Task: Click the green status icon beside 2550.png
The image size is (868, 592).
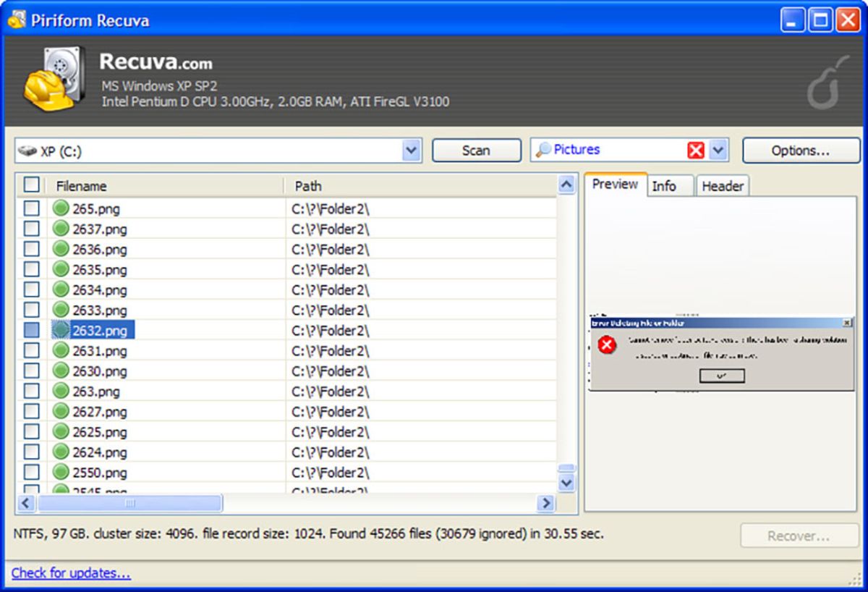Action: 61,472
